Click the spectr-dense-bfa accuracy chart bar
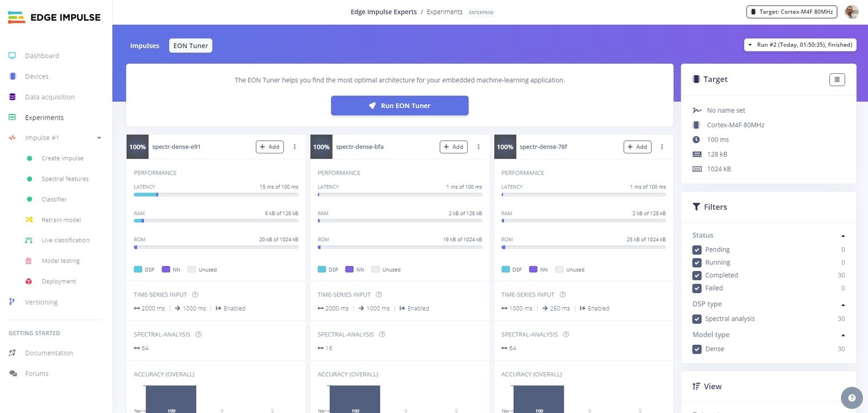The width and height of the screenshot is (868, 413). tap(355, 399)
